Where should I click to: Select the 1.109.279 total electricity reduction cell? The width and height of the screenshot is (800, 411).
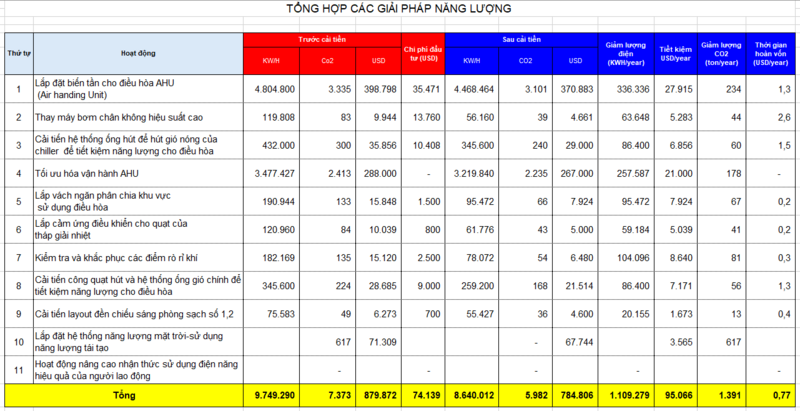[626, 395]
